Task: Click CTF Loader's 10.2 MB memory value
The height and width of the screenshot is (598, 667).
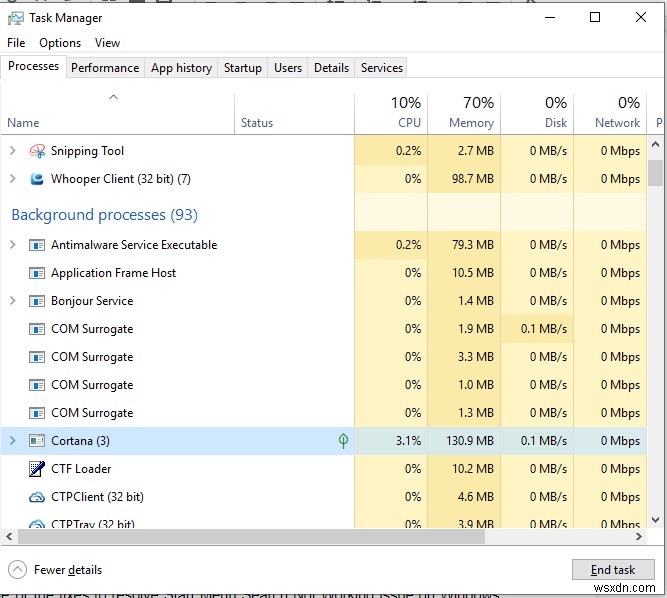Action: 473,469
